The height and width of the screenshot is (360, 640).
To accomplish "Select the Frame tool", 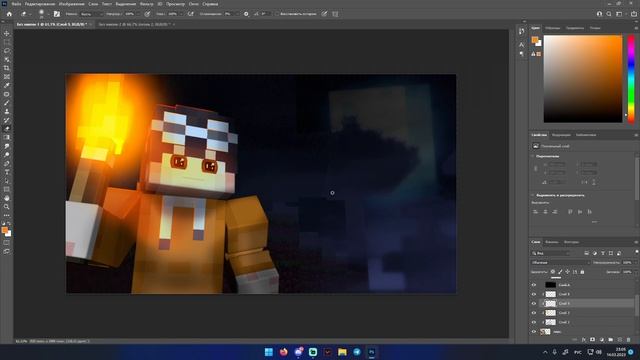I will coord(7,77).
